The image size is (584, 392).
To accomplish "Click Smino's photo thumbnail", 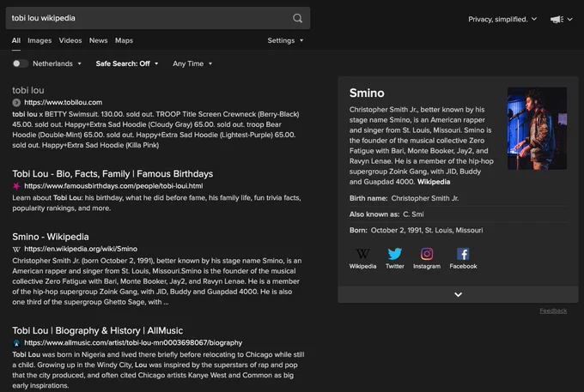I will (x=537, y=129).
